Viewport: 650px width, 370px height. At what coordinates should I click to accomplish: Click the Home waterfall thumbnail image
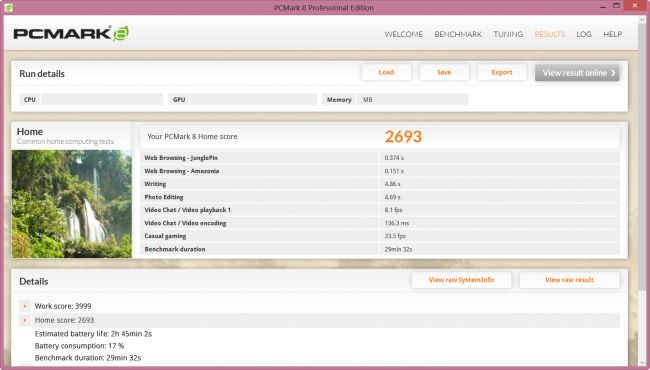(72, 204)
